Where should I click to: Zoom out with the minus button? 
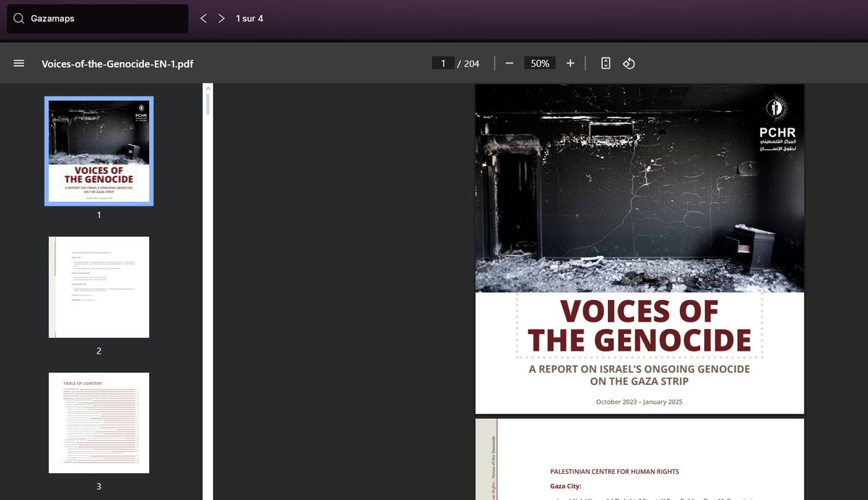pyautogui.click(x=509, y=63)
